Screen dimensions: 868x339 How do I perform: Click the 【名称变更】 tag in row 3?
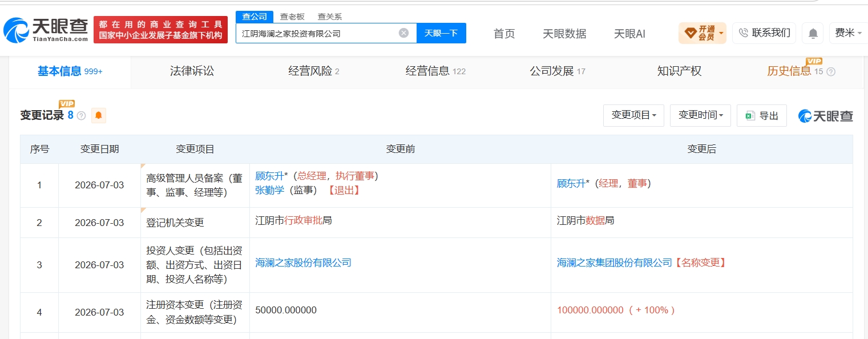click(x=701, y=263)
